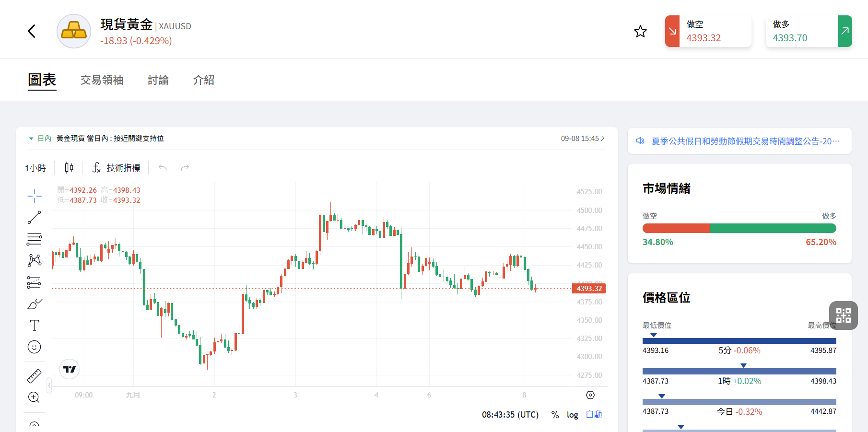
Task: Click the 做多 buy button at 4393.70
Action: click(x=809, y=31)
